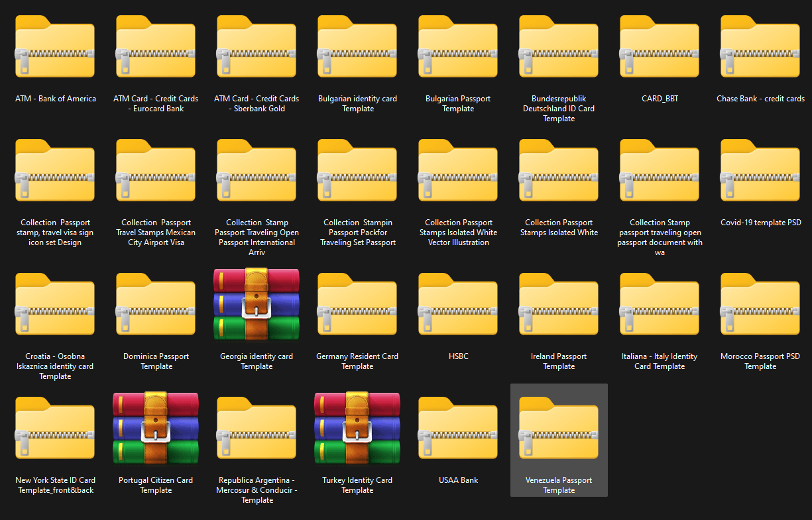Select the USAA Bank zip folder icon
812x520 pixels.
click(458, 428)
